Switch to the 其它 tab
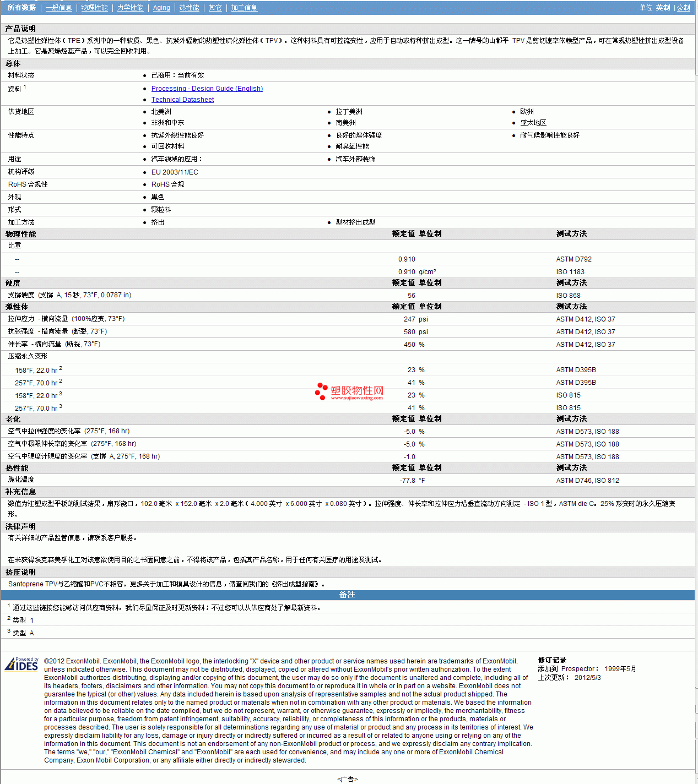The height and width of the screenshot is (784, 698). point(215,8)
